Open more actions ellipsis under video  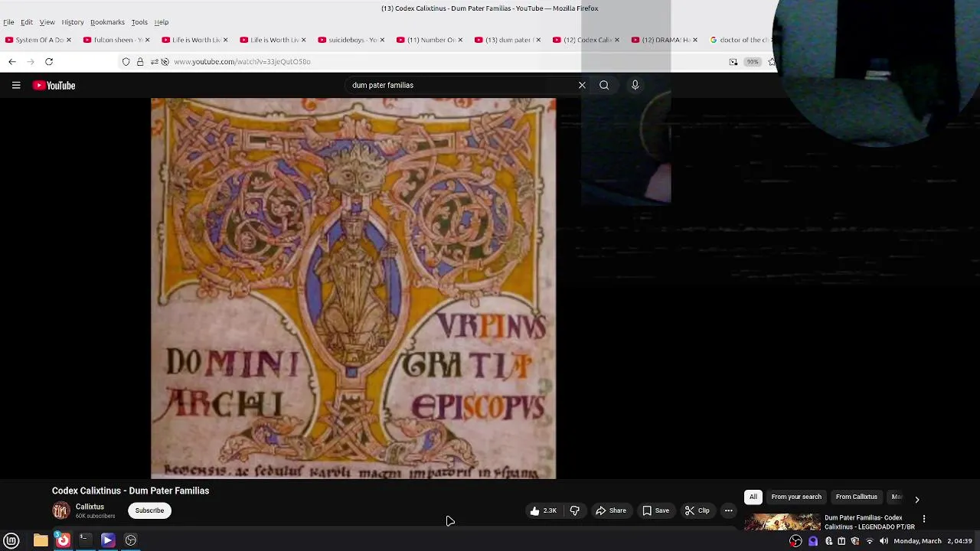pyautogui.click(x=729, y=510)
